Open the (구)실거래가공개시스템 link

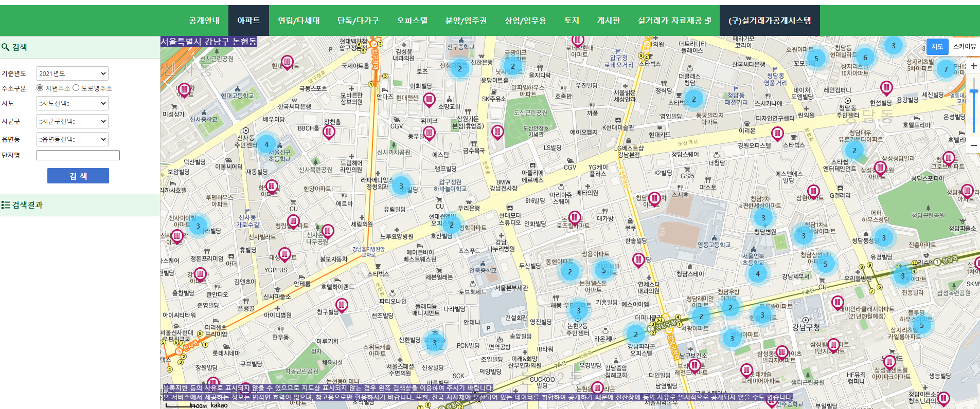[770, 21]
